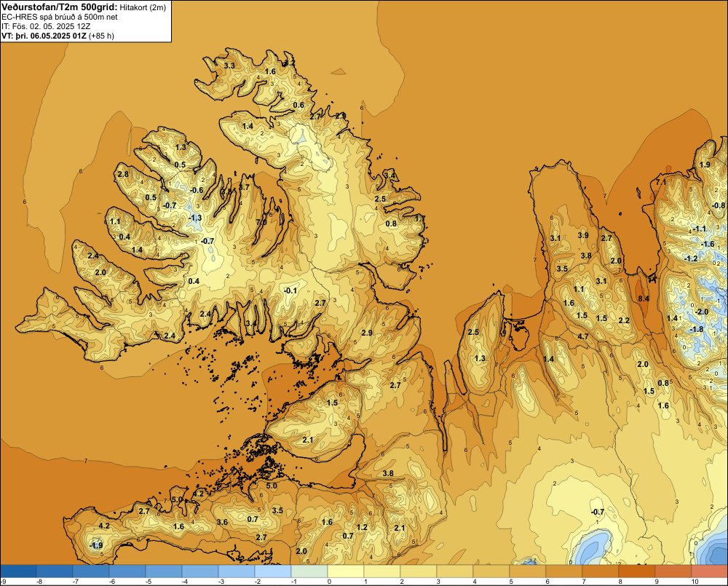Viewport: 728px width, 586px height.
Task: Click the 4.7 temperature value on the map
Action: pos(583,336)
